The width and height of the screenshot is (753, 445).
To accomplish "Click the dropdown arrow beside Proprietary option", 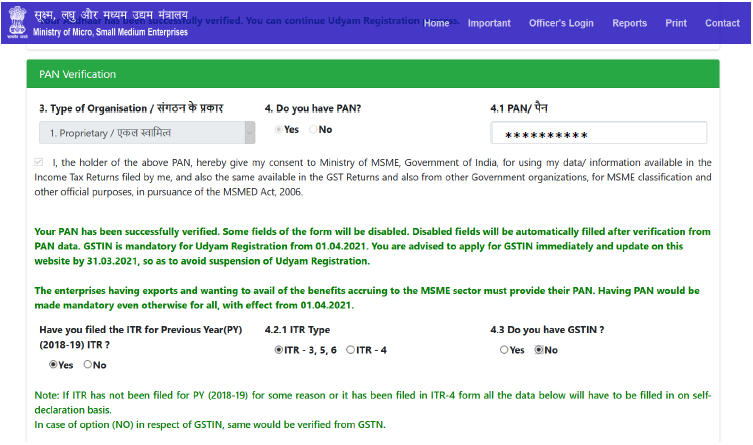I will pyautogui.click(x=249, y=133).
